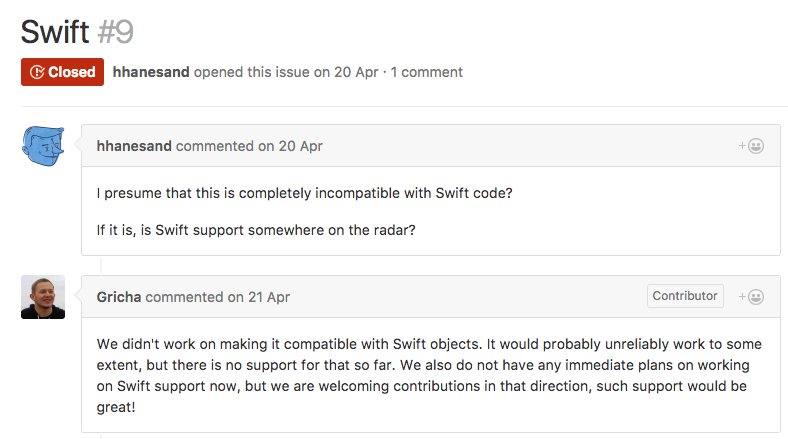Open the Gricha username link
Image resolution: width=788 pixels, height=439 pixels.
(119, 297)
